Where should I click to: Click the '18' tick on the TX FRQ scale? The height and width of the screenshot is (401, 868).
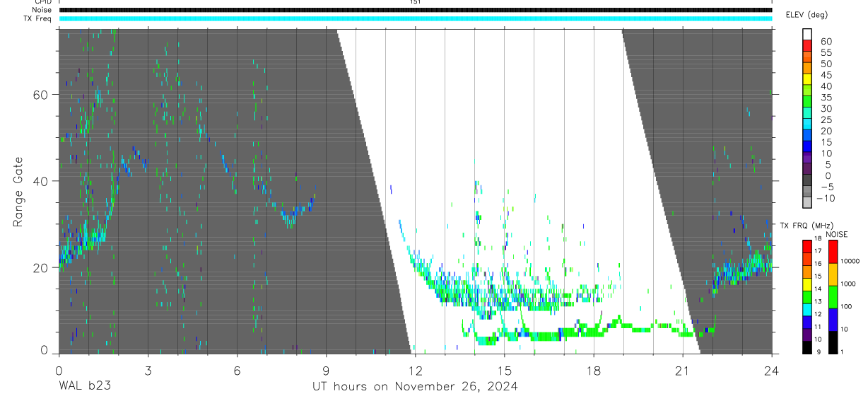[819, 238]
